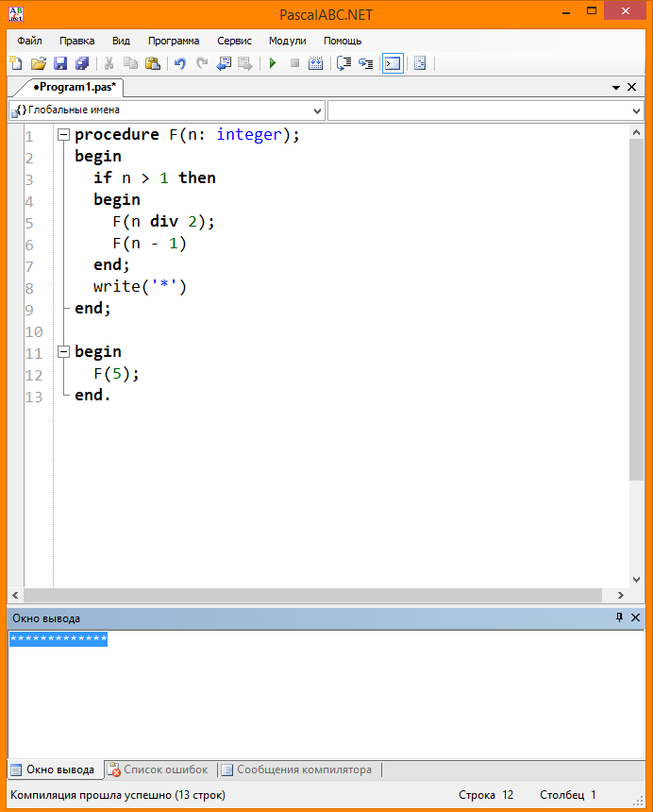Click the Cut scissors icon
653x812 pixels.
tap(109, 63)
